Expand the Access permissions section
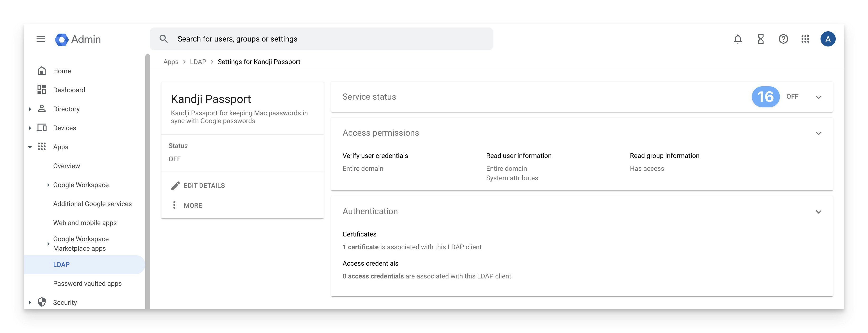This screenshot has height=333, width=868. pyautogui.click(x=818, y=133)
